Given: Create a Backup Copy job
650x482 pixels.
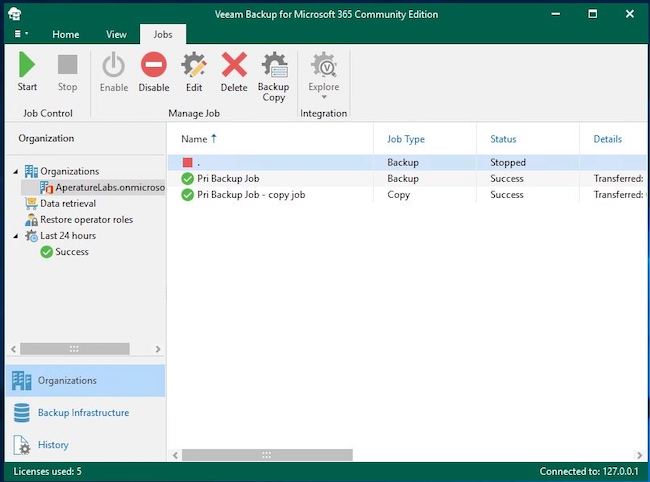Looking at the screenshot, I should pyautogui.click(x=273, y=76).
